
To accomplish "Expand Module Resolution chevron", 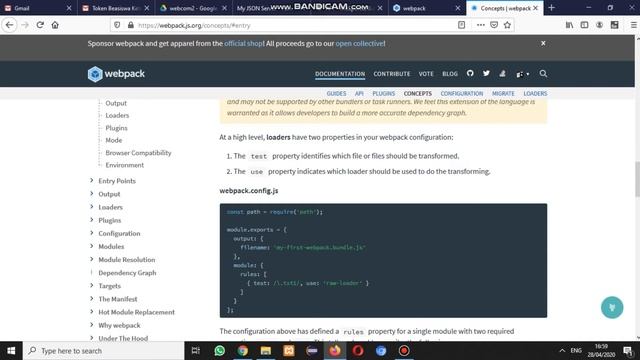I will [91, 259].
